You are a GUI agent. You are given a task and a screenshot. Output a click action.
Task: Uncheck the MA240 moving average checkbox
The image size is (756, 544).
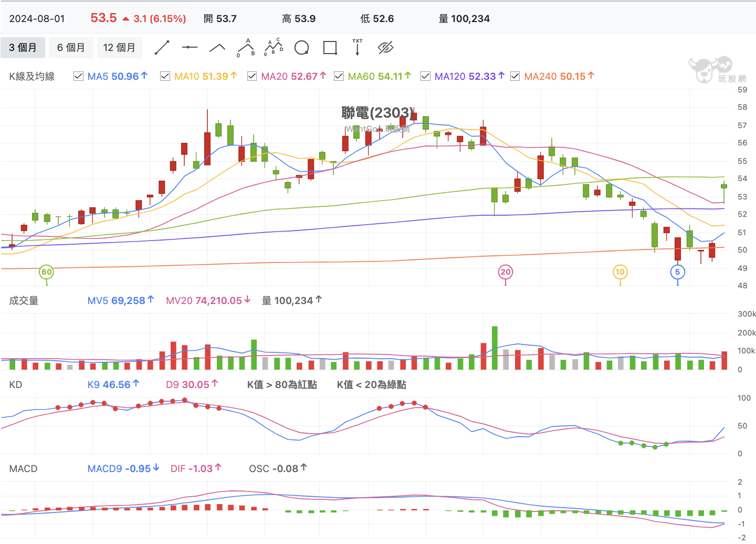point(515,76)
